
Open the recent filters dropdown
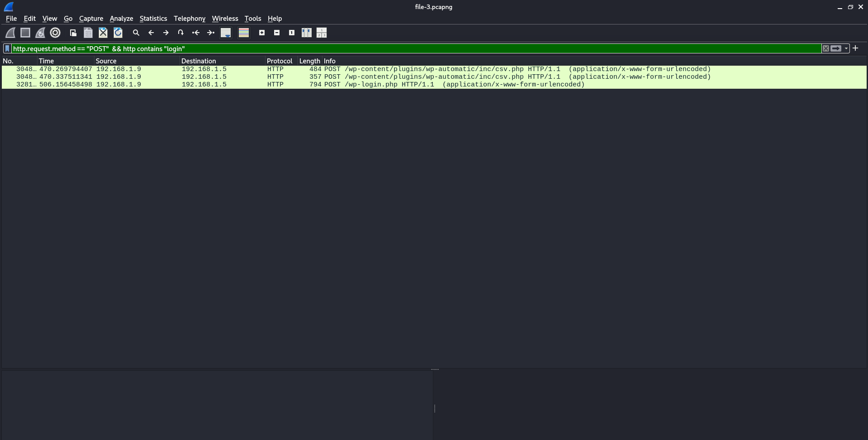[x=846, y=48]
